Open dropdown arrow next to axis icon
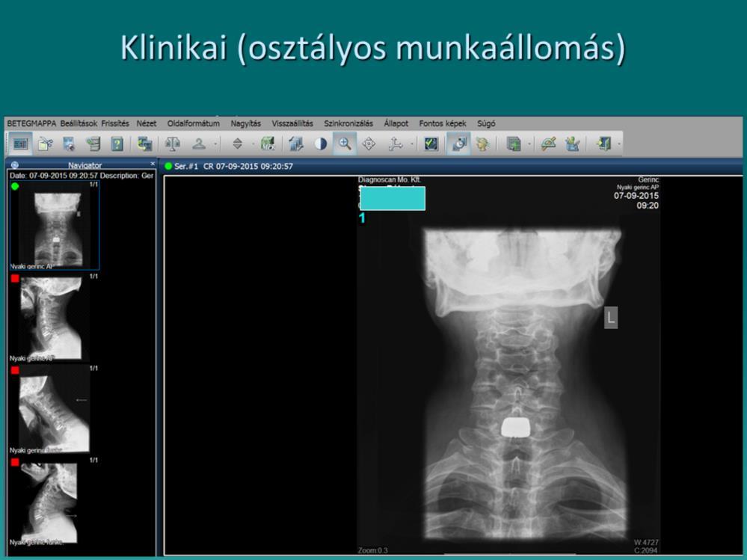Image resolution: width=747 pixels, height=560 pixels. click(412, 144)
